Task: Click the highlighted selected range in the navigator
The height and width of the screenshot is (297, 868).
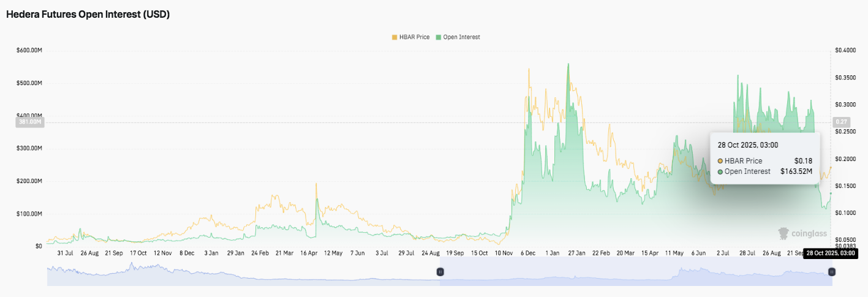Action: pos(635,276)
